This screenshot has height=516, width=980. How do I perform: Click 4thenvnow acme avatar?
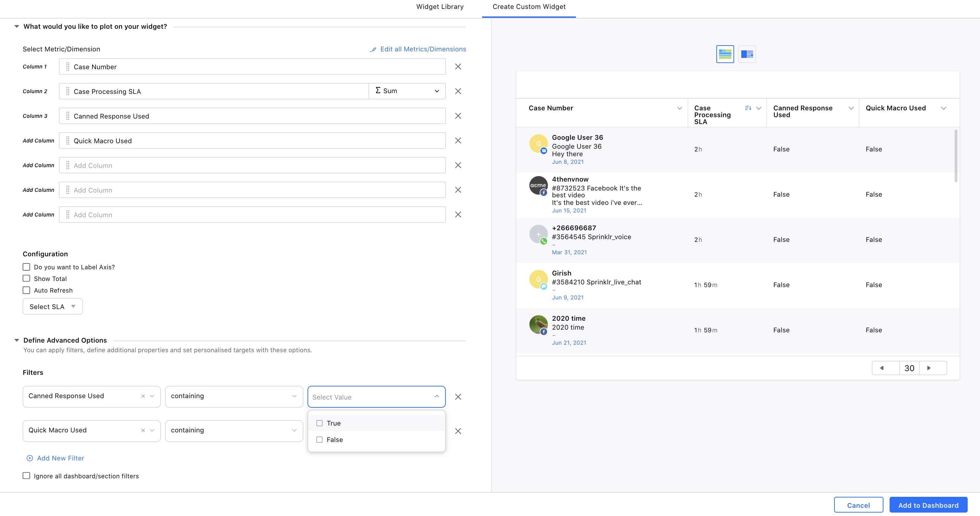tap(538, 186)
